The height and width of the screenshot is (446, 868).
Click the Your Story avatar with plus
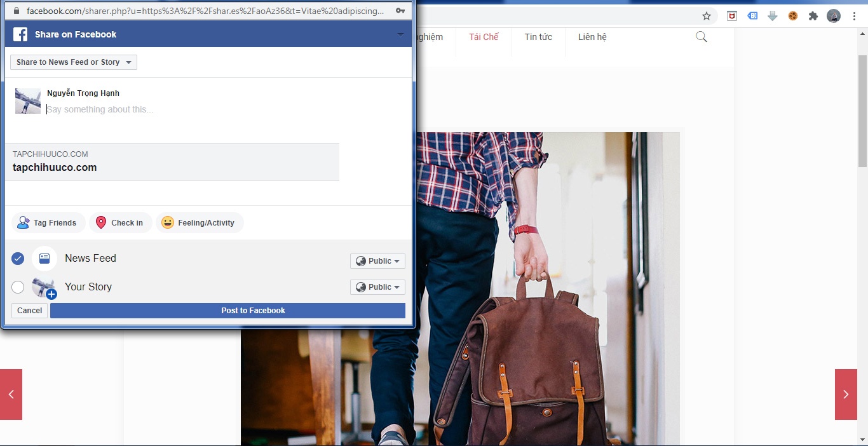(x=44, y=287)
